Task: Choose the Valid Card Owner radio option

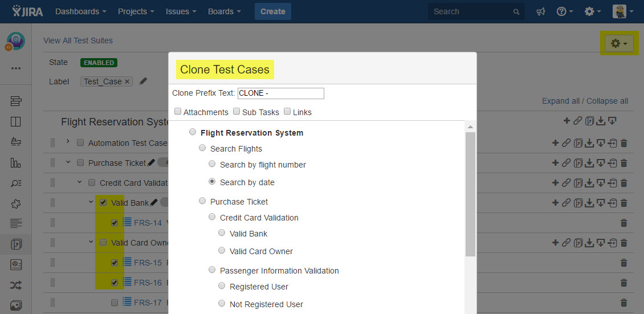Action: [222, 251]
